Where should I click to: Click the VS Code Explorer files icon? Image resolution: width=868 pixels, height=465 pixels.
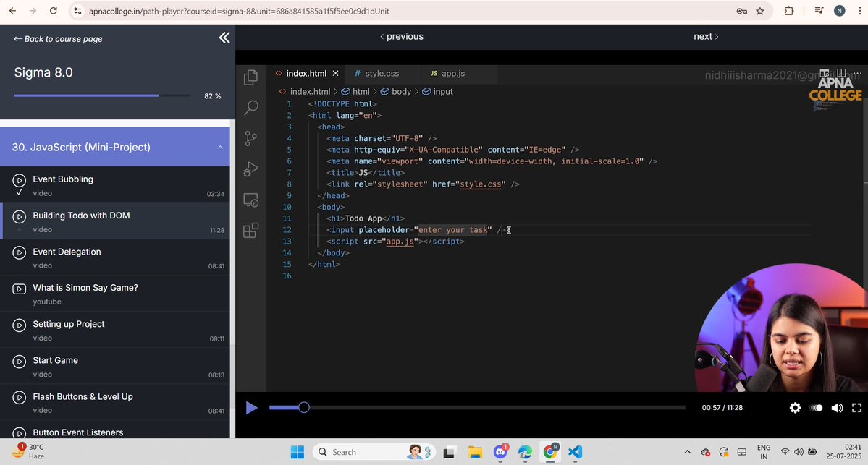[x=250, y=77]
